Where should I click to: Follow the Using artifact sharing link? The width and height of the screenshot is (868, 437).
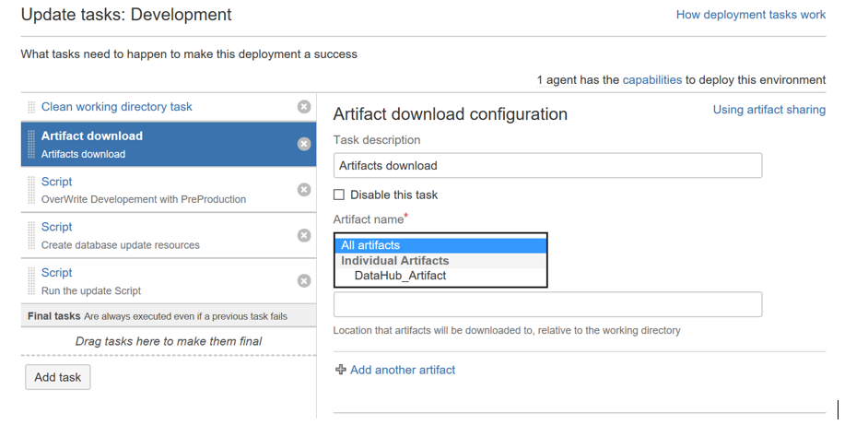pos(768,110)
